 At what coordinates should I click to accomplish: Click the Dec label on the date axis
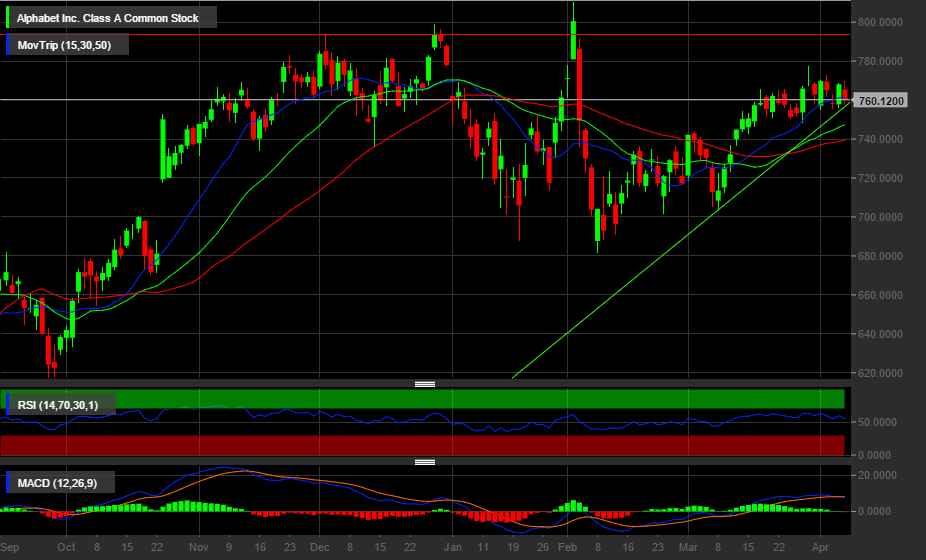[319, 547]
